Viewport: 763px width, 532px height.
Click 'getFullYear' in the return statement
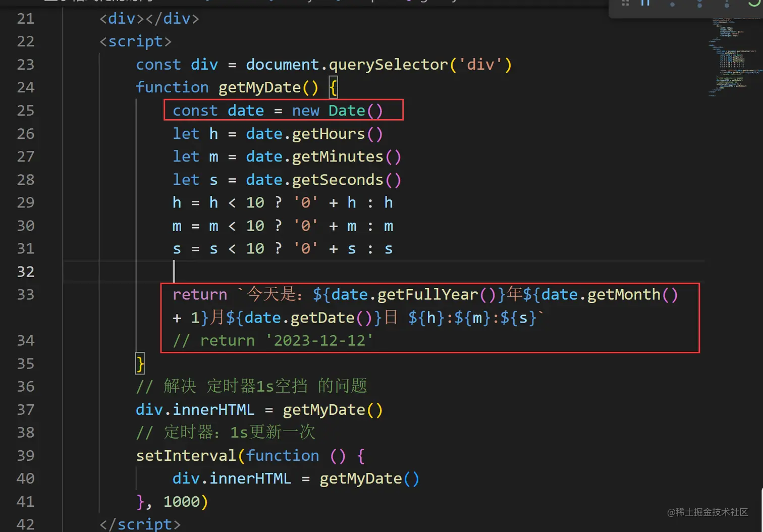pos(428,294)
